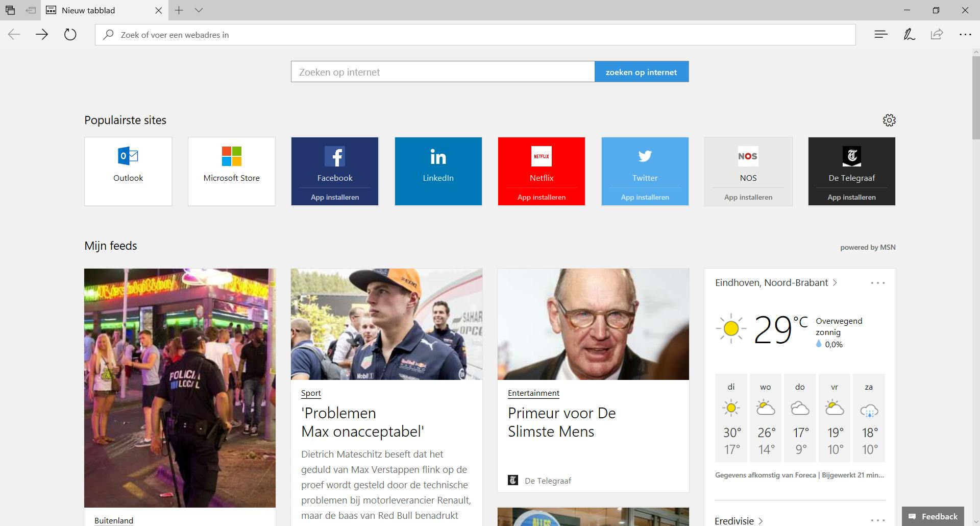This screenshot has height=526, width=980.
Task: Expand the Eredivisie section
Action: coord(739,520)
